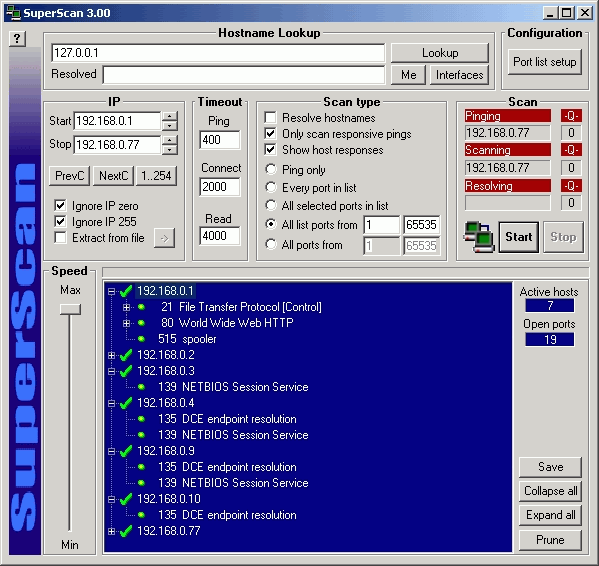Click the SuperScan title bar app icon

[13, 13]
